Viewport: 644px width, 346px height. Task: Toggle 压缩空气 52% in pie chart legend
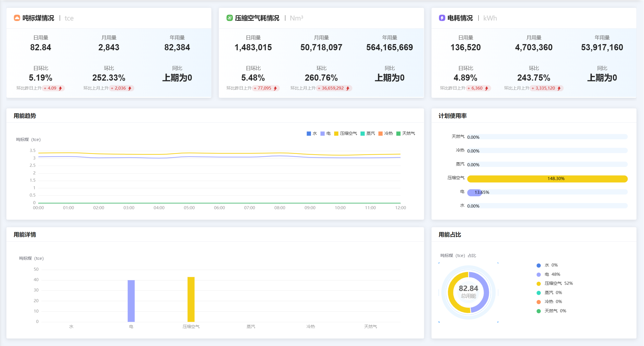click(554, 283)
